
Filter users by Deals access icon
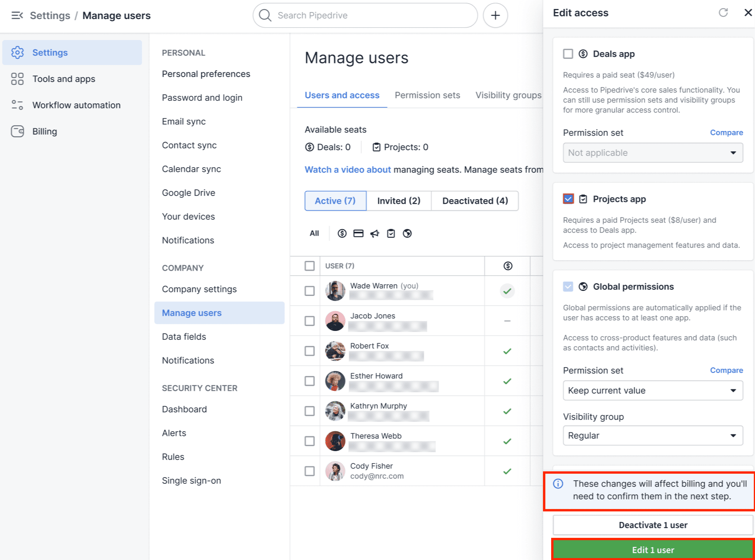point(342,233)
